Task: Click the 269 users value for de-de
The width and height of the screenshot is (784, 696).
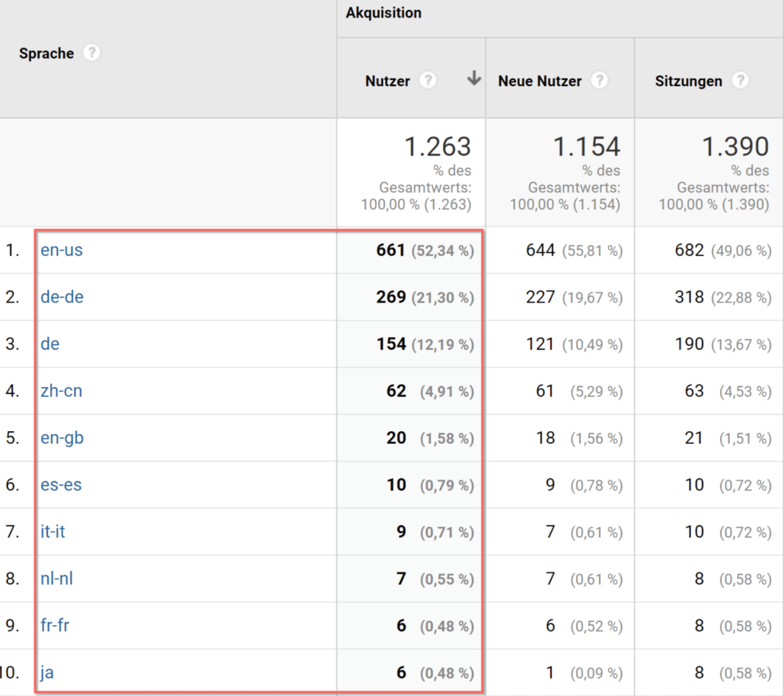Action: click(x=390, y=297)
